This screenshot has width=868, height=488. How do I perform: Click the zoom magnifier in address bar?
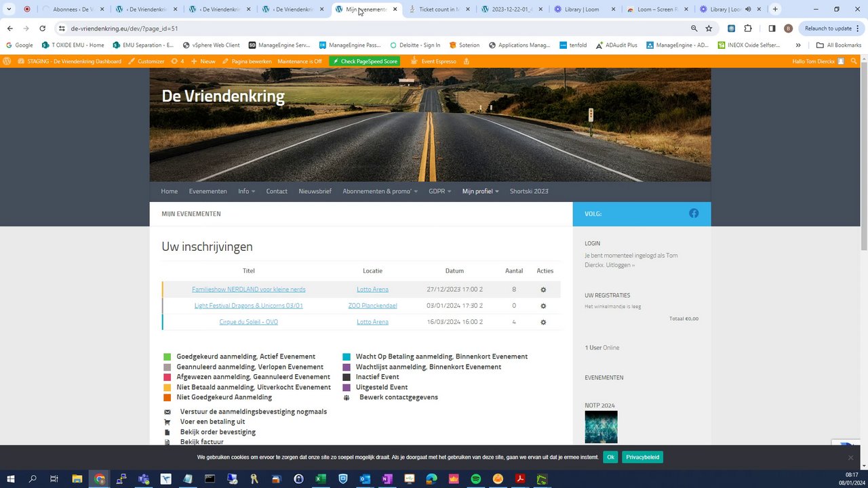pos(694,28)
